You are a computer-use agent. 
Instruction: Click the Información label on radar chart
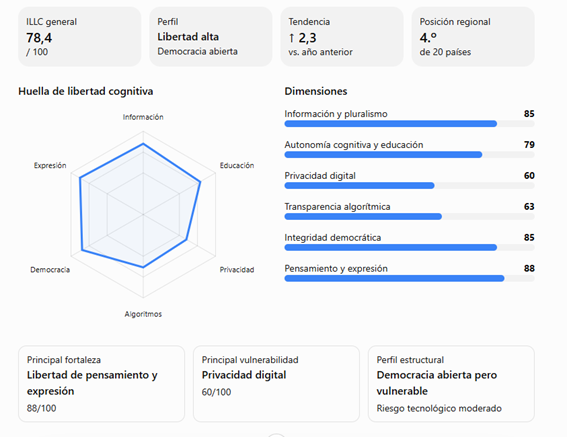click(143, 117)
